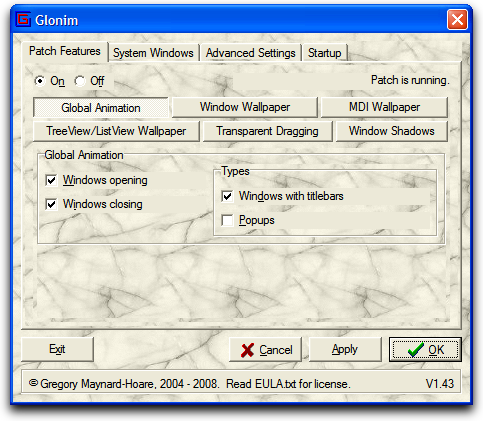Viewport: 483px width, 421px height.
Task: Click the Global Animation button
Action: click(x=101, y=108)
